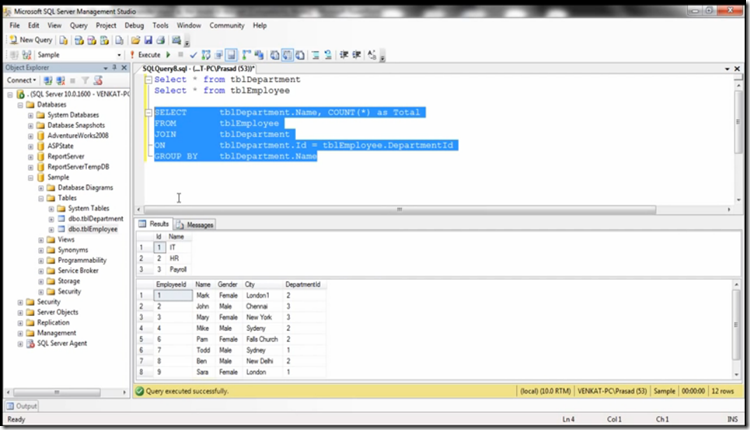
Task: Collapse the Tables folder node
Action: (x=41, y=198)
